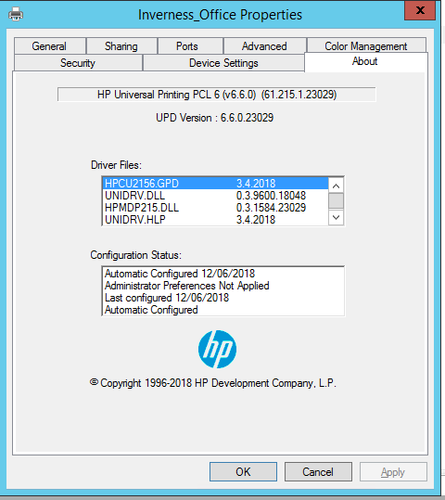The width and height of the screenshot is (445, 500).
Task: Click UPD Version : 6.6.0.23029 text
Action: pyautogui.click(x=215, y=118)
